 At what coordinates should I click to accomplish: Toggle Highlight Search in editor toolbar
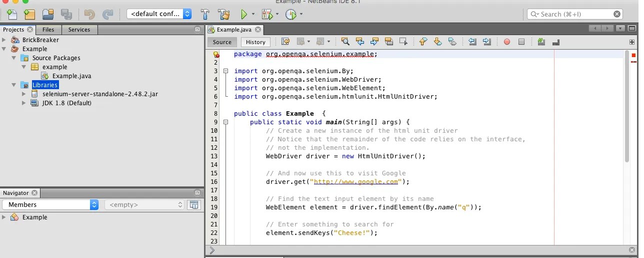pyautogui.click(x=388, y=42)
